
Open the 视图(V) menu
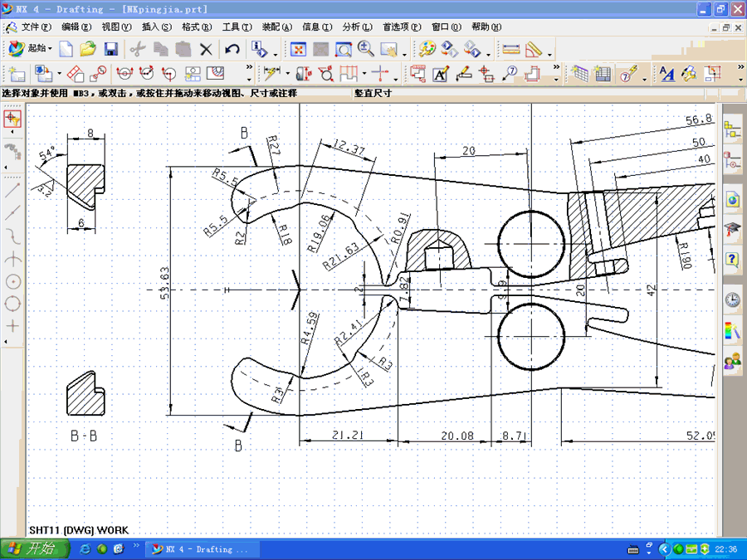coord(116,27)
